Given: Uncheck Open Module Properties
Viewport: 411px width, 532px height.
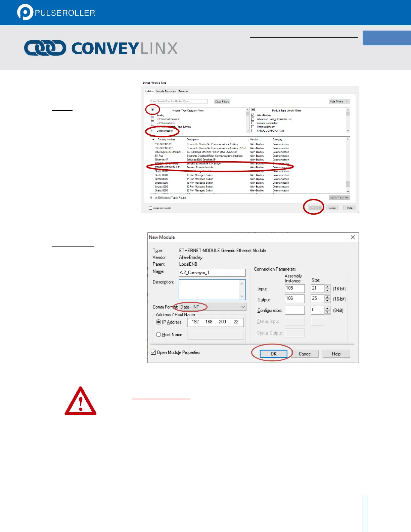Looking at the screenshot, I should pyautogui.click(x=153, y=352).
